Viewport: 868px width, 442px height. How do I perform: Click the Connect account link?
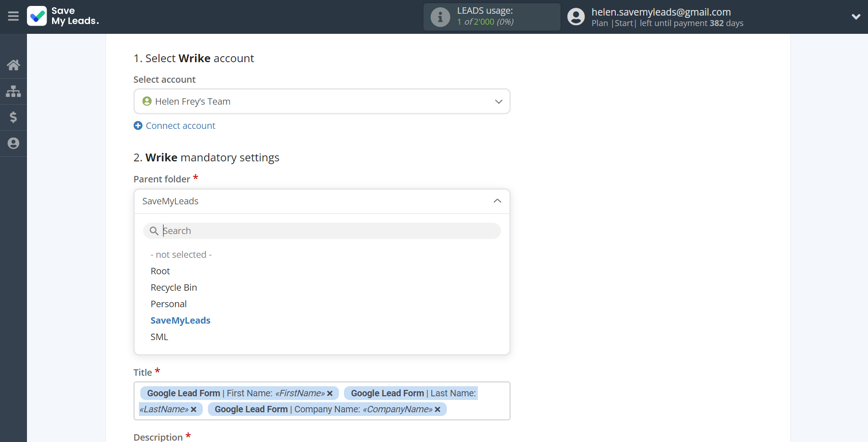point(180,126)
